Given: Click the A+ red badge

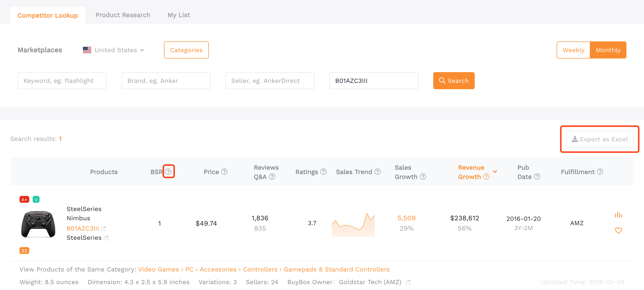Looking at the screenshot, I should pyautogui.click(x=24, y=199).
